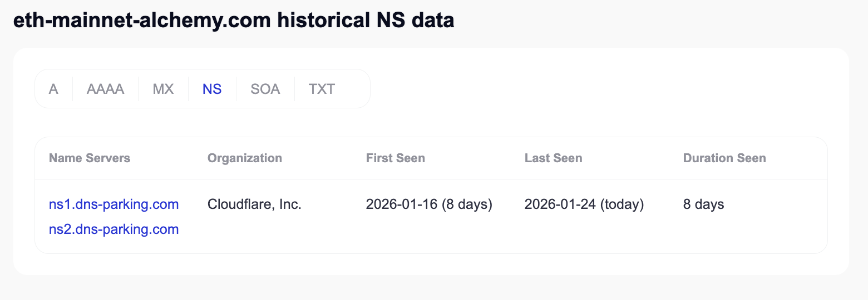The height and width of the screenshot is (300, 868).
Task: Click the active NS tab
Action: click(212, 89)
